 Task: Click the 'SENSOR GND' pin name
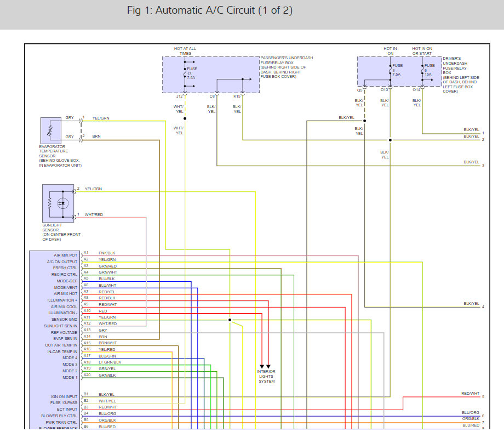(x=65, y=320)
